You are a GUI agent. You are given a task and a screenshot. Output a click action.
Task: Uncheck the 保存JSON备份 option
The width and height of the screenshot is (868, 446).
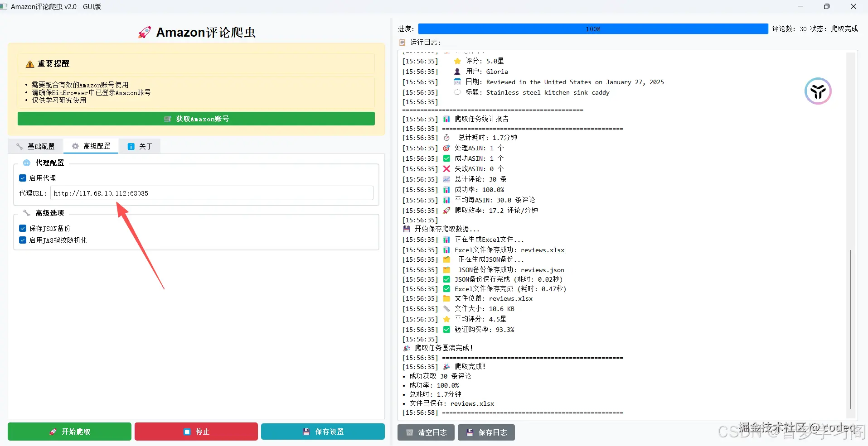(x=23, y=228)
